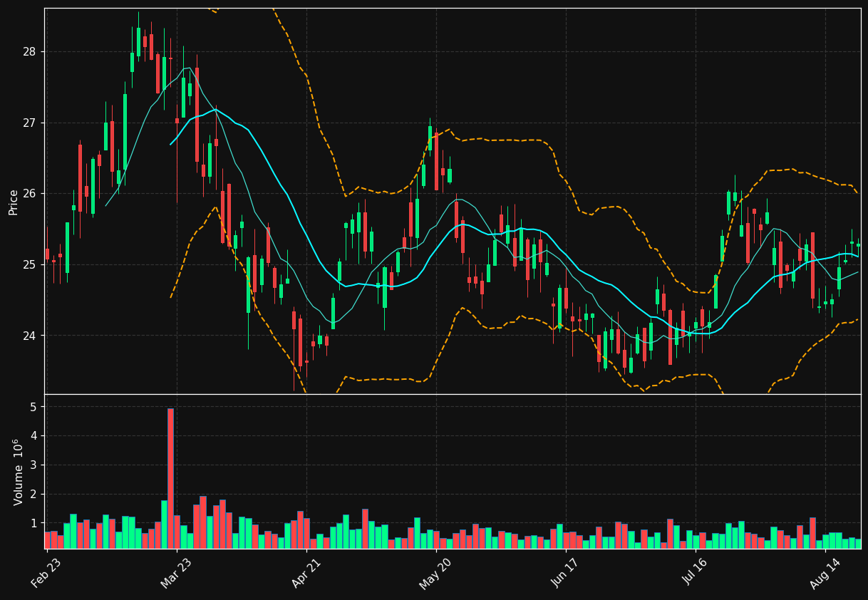Click the 25 price axis label
The height and width of the screenshot is (600, 868).
point(29,265)
